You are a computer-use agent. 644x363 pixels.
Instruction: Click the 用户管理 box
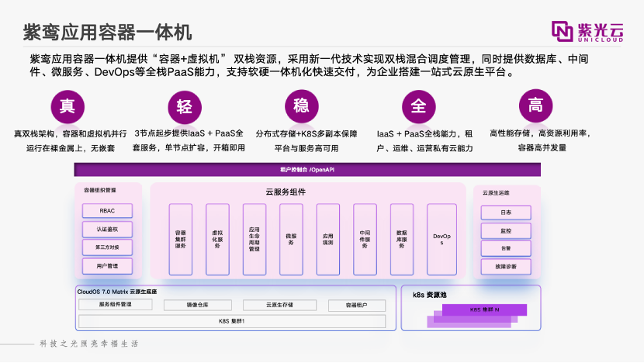(107, 266)
